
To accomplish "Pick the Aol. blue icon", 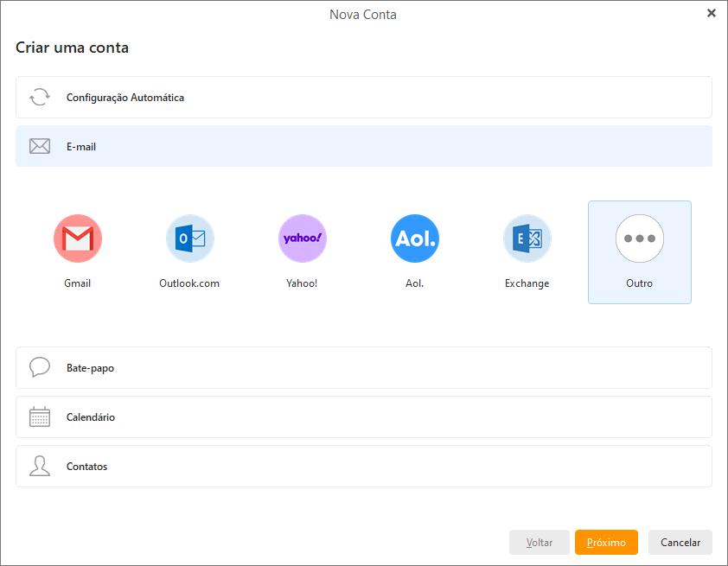I will pyautogui.click(x=415, y=238).
